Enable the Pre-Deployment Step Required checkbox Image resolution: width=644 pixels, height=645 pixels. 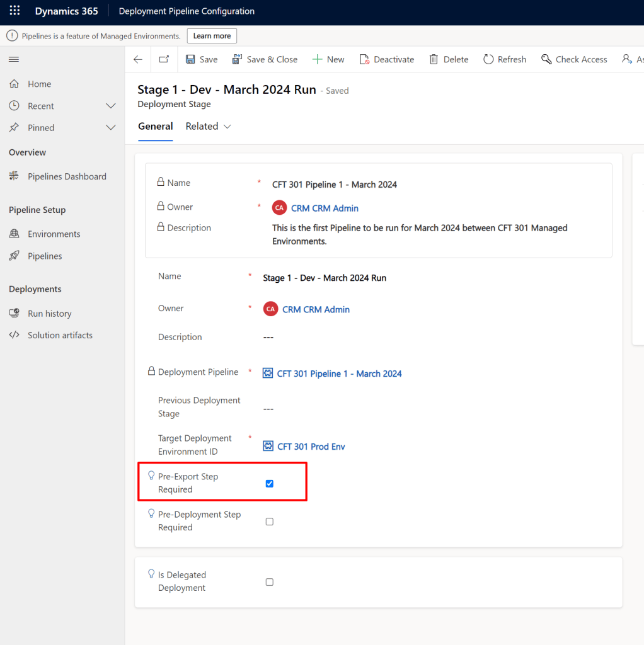pyautogui.click(x=270, y=522)
